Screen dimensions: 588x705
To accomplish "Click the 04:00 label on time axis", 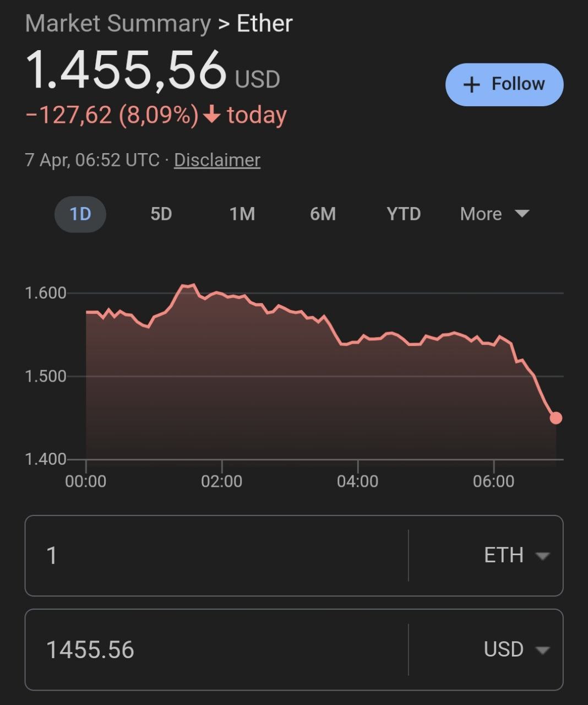I will point(358,481).
